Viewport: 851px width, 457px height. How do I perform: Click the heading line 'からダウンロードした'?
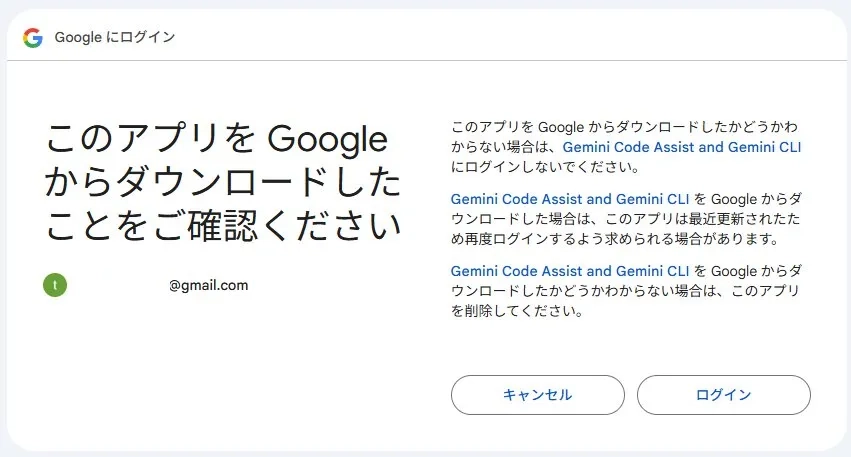[x=223, y=182]
